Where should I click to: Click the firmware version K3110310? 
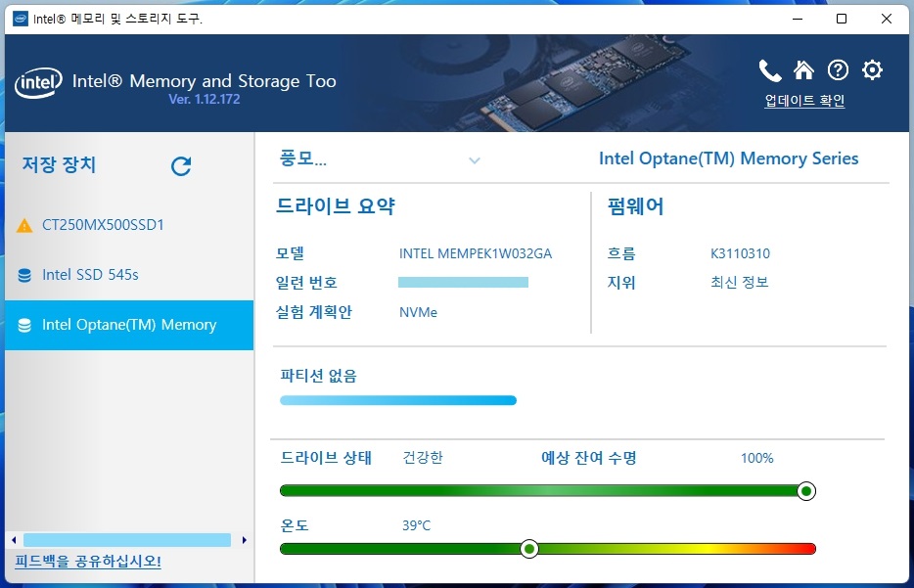740,254
